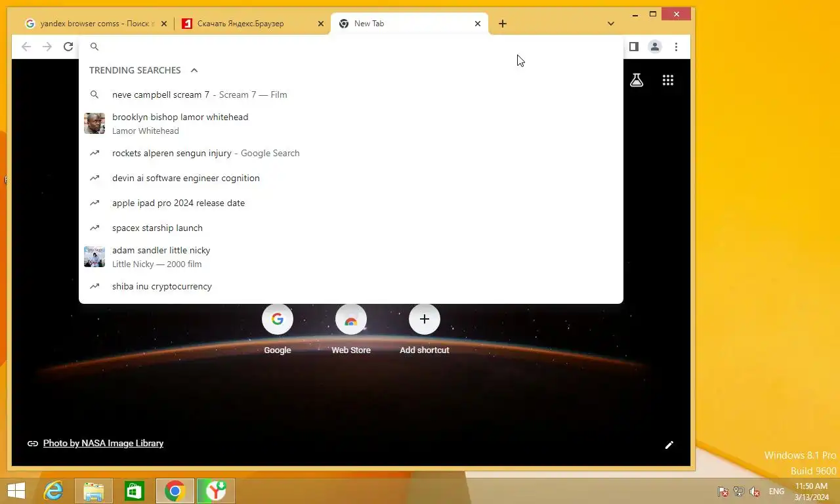This screenshot has width=840, height=504.
Task: Select brooklyn bishop lamor whitehead suggestion
Action: [351, 123]
